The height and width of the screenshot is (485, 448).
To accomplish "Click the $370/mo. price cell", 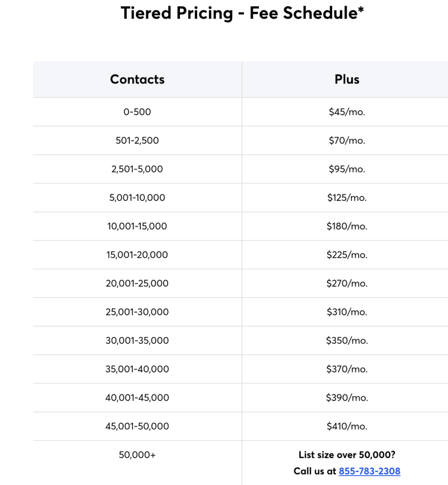I will (x=347, y=369).
